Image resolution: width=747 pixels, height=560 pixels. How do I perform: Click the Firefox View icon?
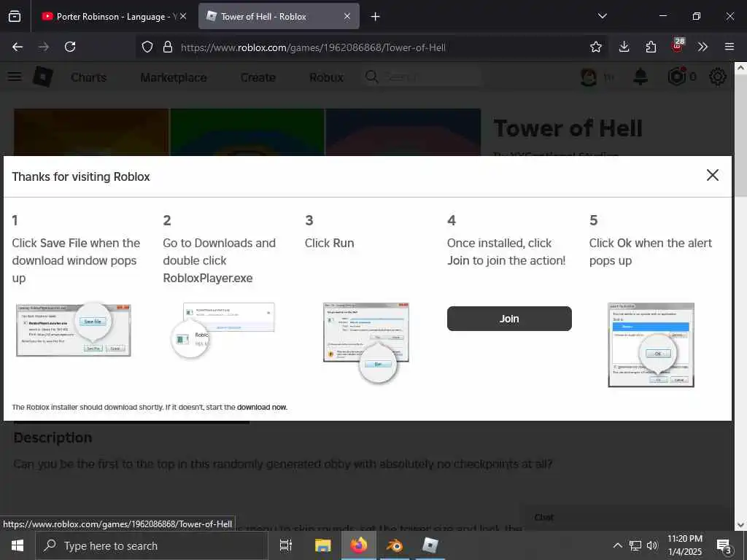[15, 16]
